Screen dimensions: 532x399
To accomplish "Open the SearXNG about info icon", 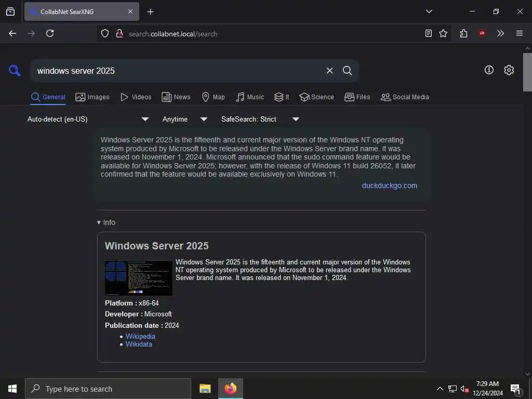I will 489,70.
